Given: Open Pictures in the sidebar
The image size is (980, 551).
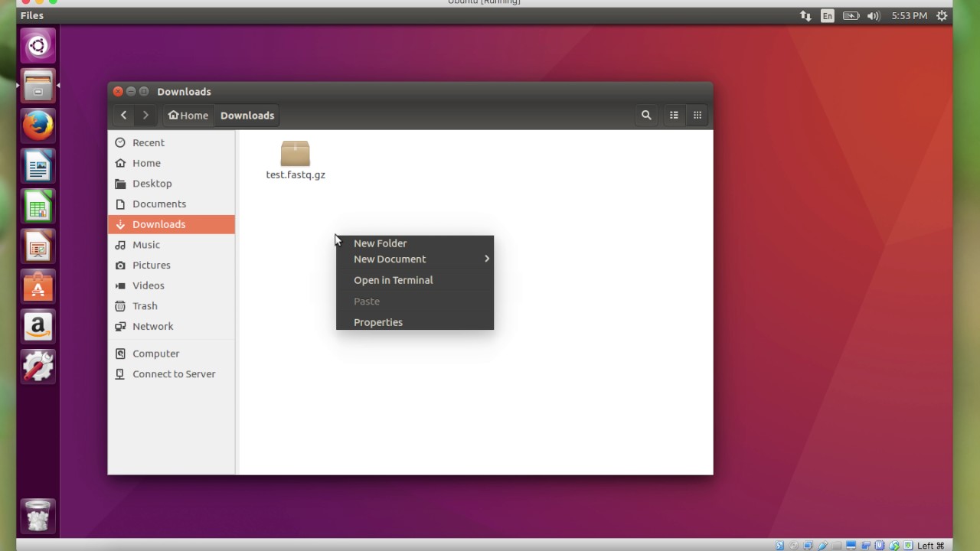Looking at the screenshot, I should point(171,265).
